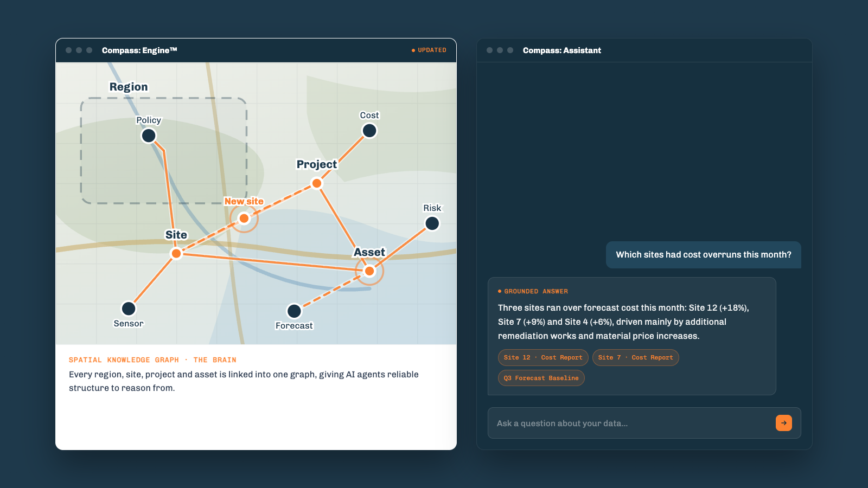Close the Compass: Assistant window

point(490,50)
